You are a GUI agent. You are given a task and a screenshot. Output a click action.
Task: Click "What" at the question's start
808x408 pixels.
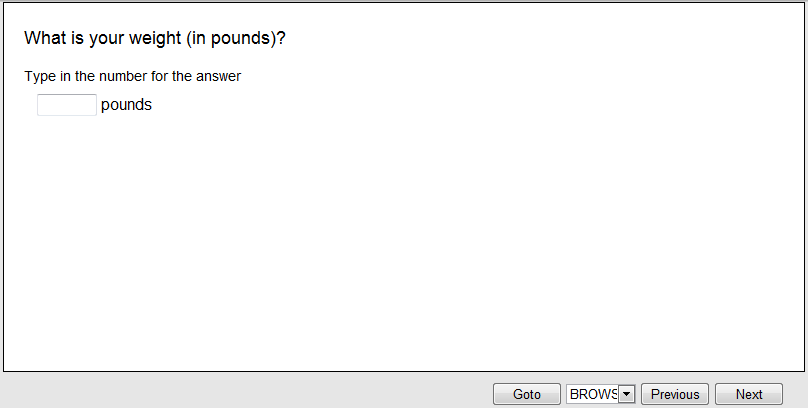43,38
